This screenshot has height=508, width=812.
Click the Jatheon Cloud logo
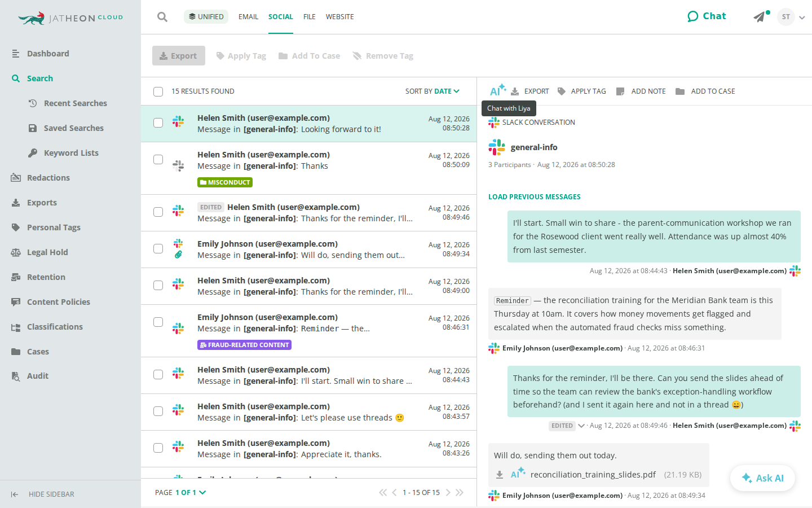point(70,18)
